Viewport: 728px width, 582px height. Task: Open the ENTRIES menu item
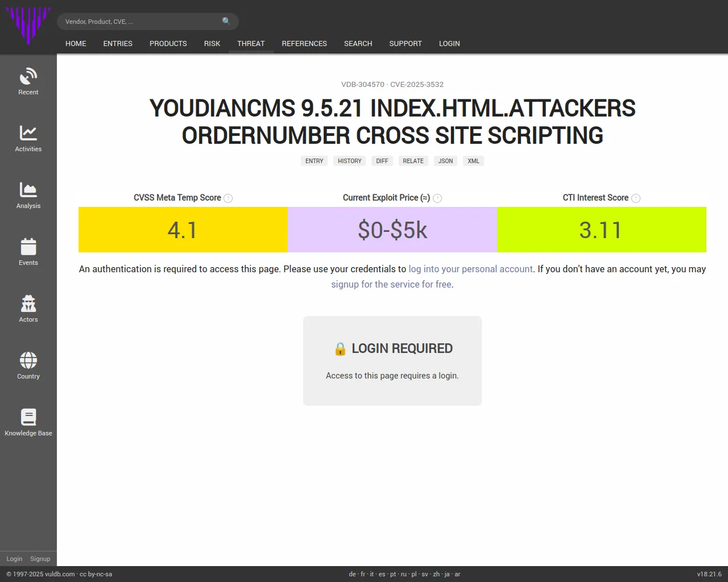(118, 44)
